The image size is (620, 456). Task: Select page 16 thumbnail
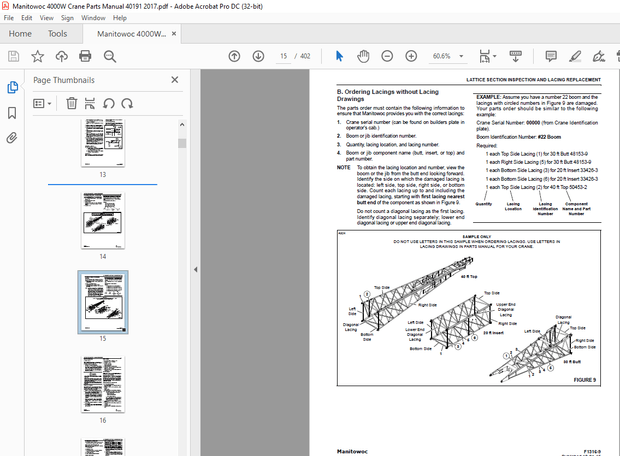103,384
